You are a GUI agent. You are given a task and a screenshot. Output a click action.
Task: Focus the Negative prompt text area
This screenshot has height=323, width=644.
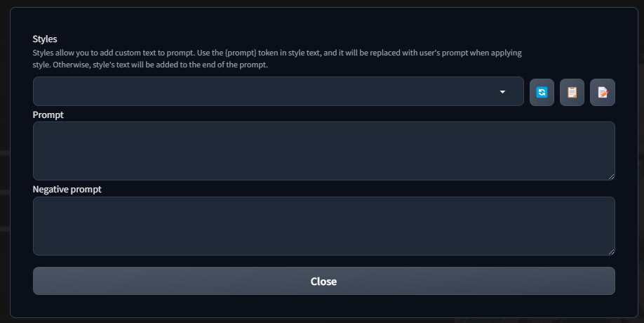pos(323,226)
